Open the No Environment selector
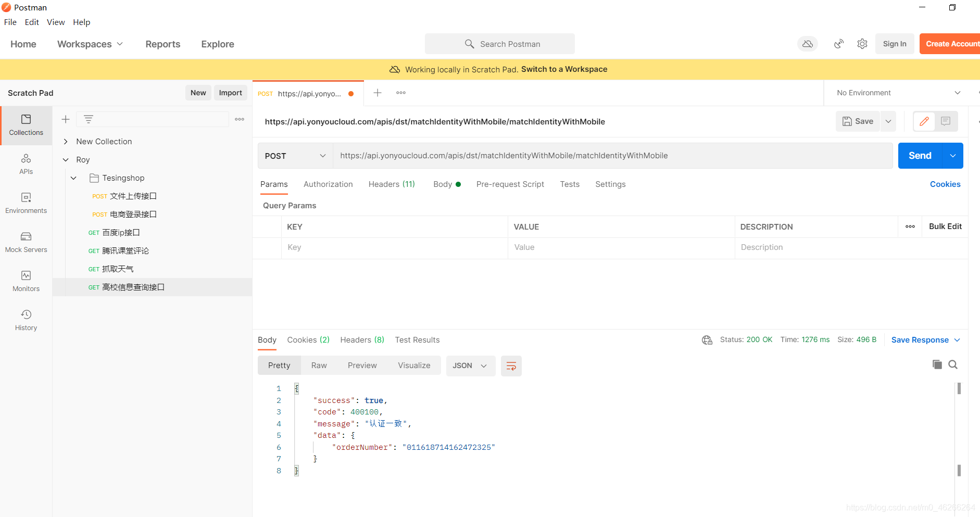980x517 pixels. point(898,93)
